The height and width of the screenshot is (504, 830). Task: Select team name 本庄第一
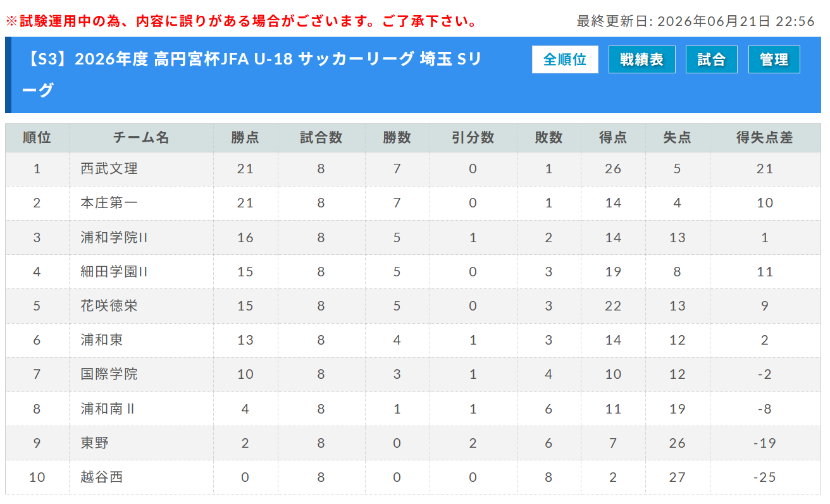click(109, 203)
